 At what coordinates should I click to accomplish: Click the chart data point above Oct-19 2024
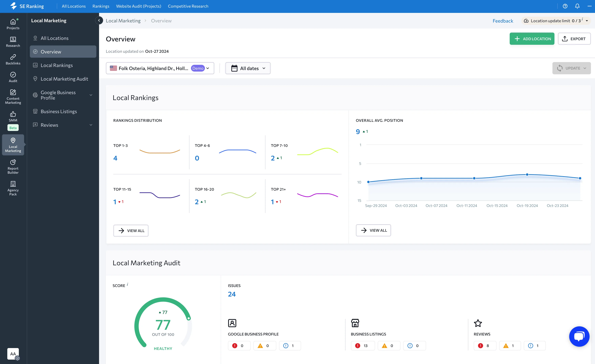[527, 174]
